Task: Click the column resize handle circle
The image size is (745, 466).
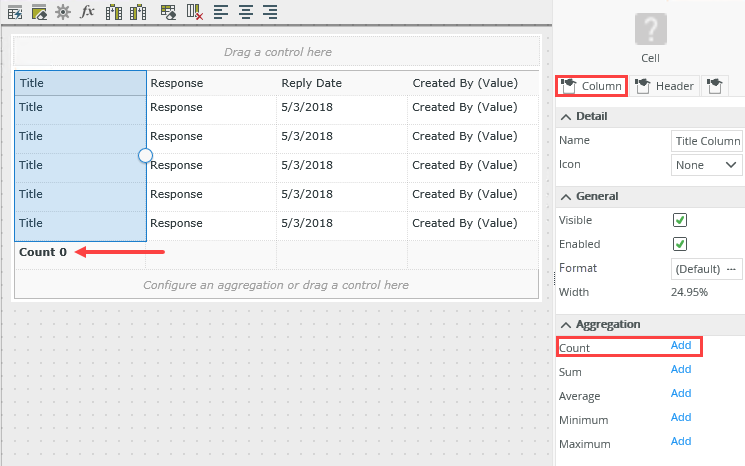Action: (145, 155)
